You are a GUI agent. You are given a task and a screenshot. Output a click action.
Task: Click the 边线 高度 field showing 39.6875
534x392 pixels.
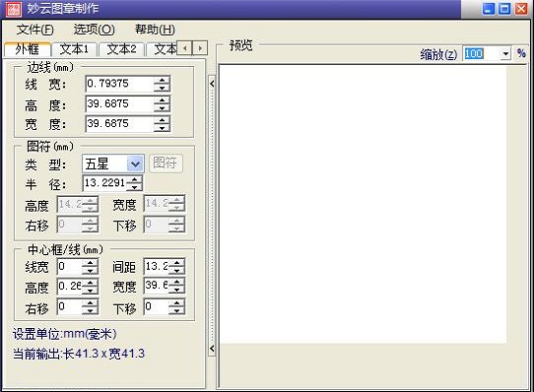(x=119, y=103)
